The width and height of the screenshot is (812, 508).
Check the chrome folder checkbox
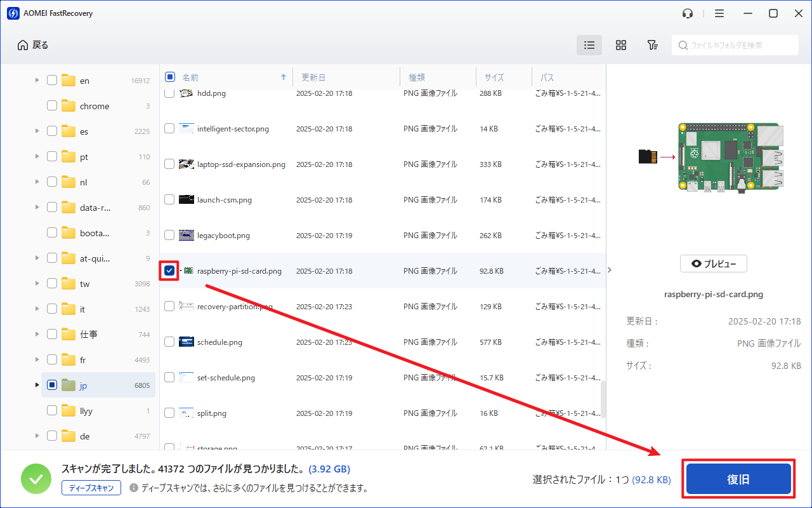52,106
